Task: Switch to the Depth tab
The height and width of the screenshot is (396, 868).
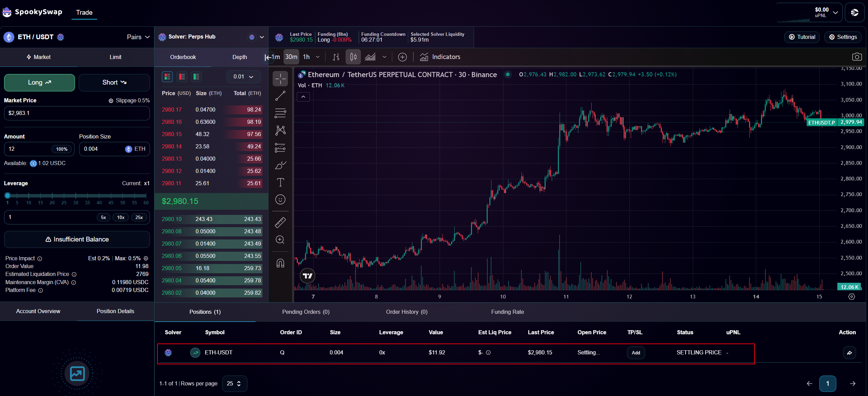Action: click(x=240, y=57)
